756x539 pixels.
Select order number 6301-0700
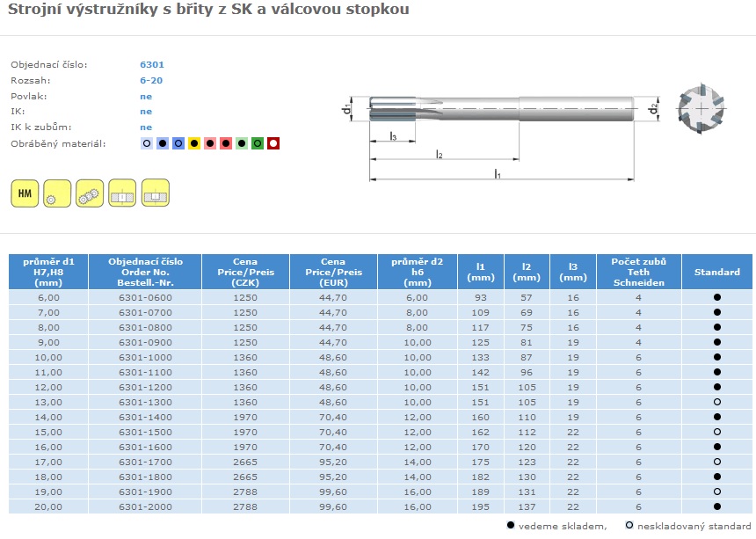point(145,312)
